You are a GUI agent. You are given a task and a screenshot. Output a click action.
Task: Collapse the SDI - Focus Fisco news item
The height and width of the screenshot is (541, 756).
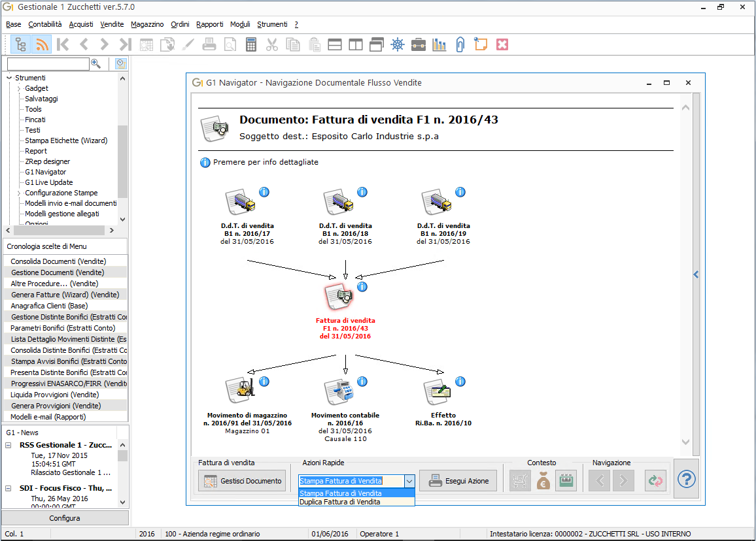(9, 488)
